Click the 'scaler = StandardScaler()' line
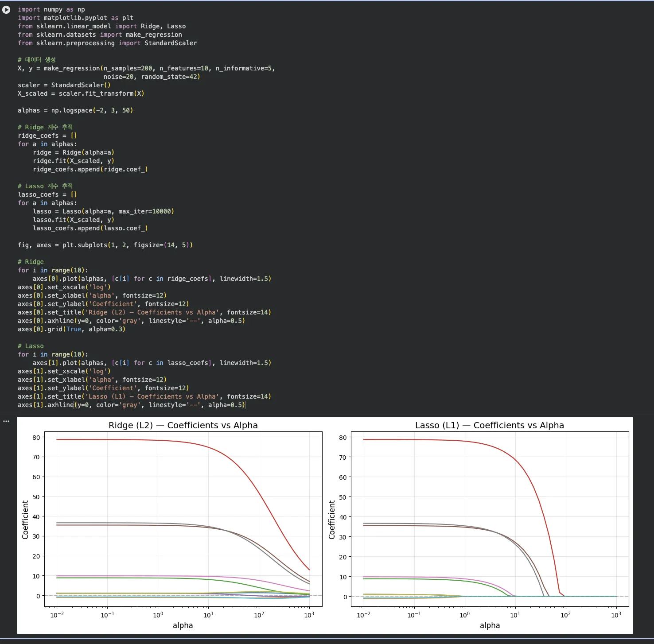Viewport: 654px width, 644px height. (x=64, y=85)
